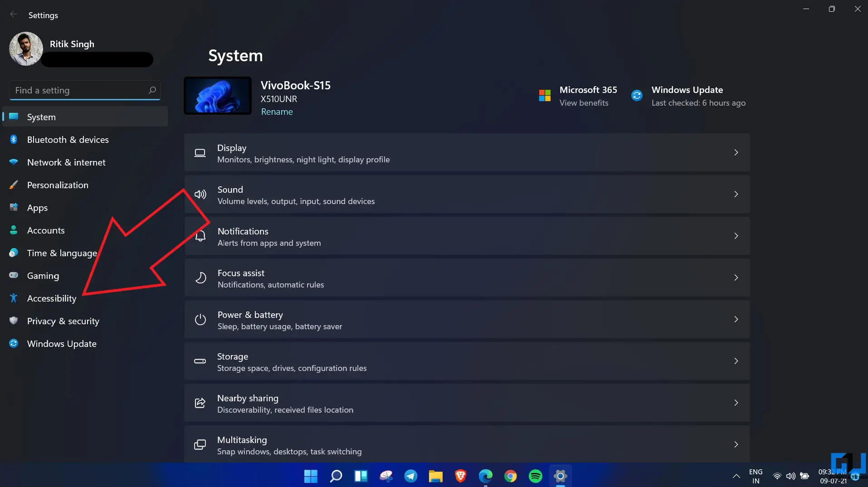Expand the Display row chevron
The height and width of the screenshot is (487, 868).
pos(736,152)
